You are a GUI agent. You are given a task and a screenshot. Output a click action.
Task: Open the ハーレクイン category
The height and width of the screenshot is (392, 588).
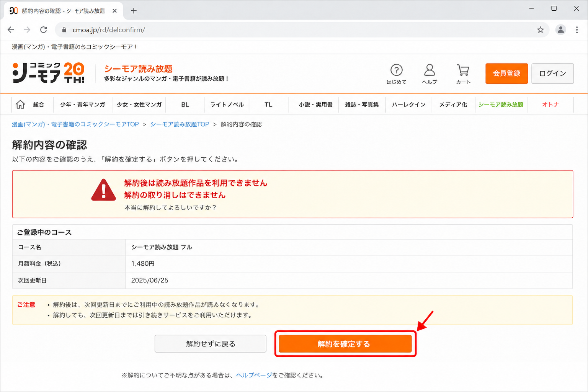[408, 105]
